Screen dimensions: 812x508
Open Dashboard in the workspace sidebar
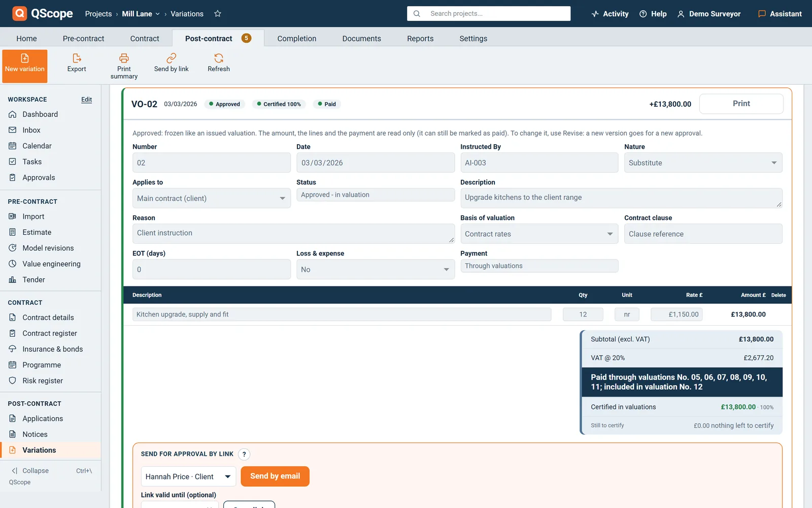tap(50, 114)
